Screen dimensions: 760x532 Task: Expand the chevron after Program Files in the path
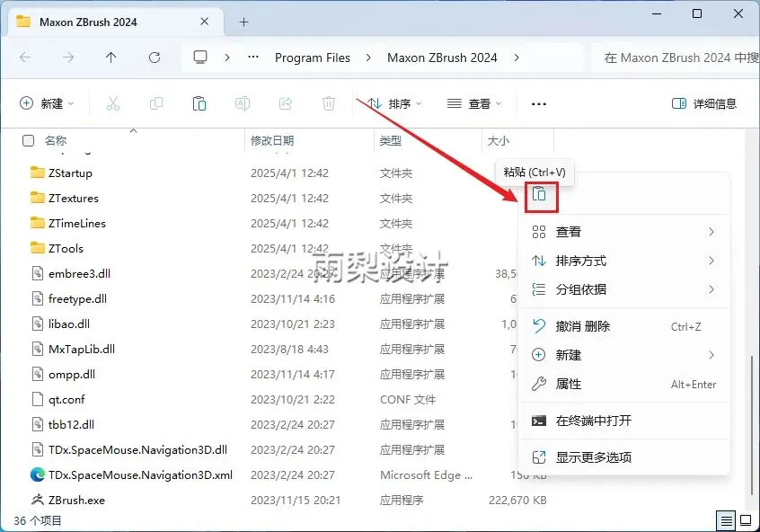[x=368, y=58]
